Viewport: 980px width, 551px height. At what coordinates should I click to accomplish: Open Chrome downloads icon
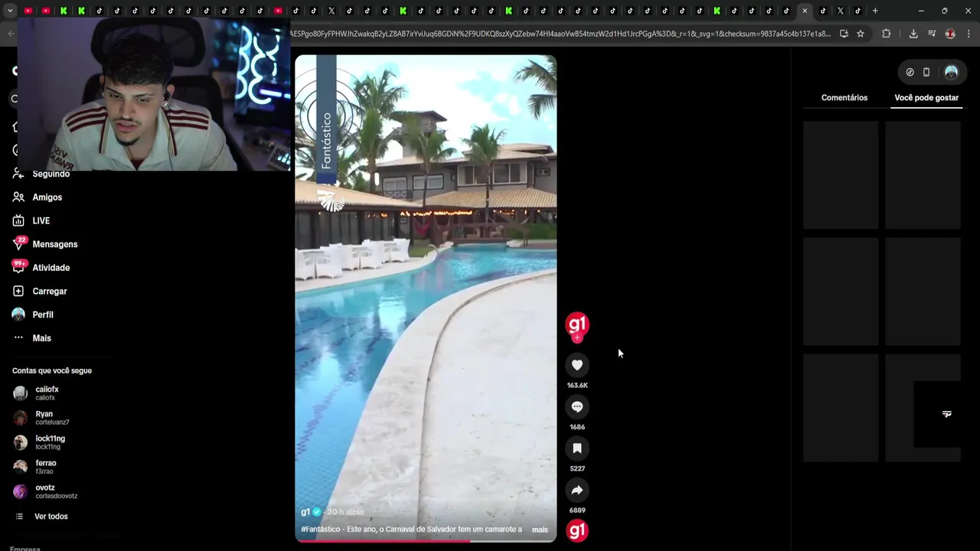(x=913, y=34)
